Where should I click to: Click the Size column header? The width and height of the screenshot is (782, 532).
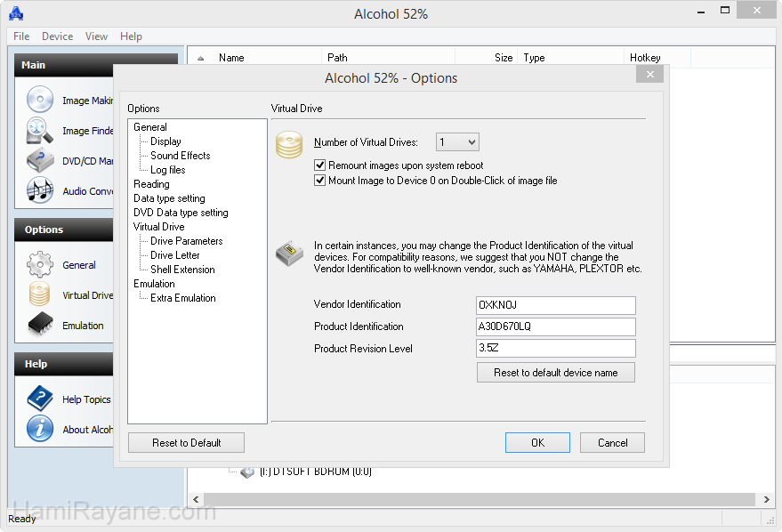[x=487, y=58]
